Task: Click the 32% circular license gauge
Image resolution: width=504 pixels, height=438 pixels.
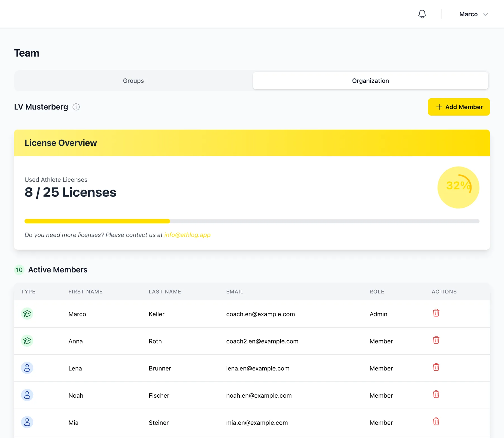Action: pyautogui.click(x=458, y=187)
